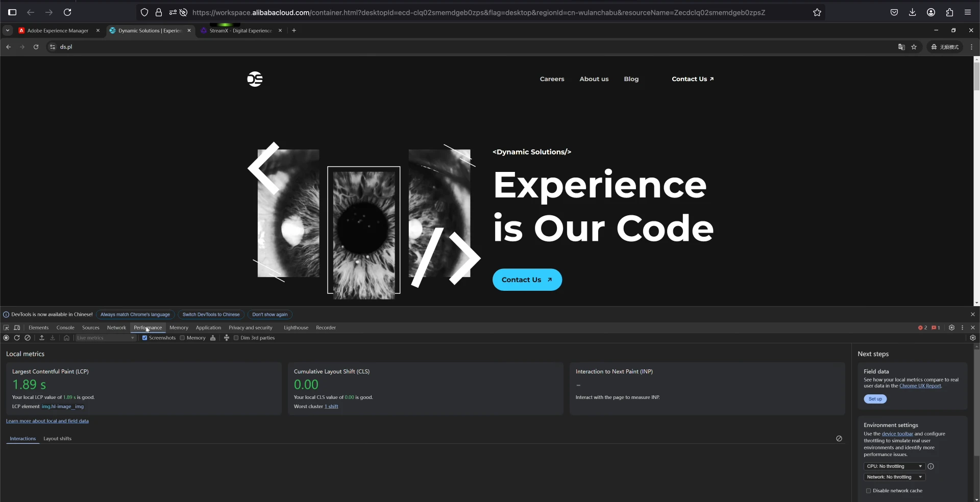980x502 pixels.
Task: Expand the tab list dropdown arrow
Action: point(7,31)
